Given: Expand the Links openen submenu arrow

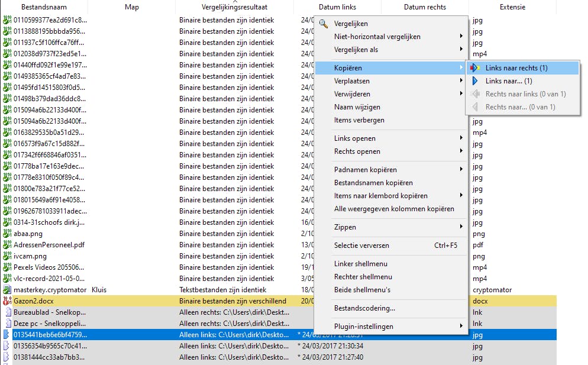Looking at the screenshot, I should 461,138.
